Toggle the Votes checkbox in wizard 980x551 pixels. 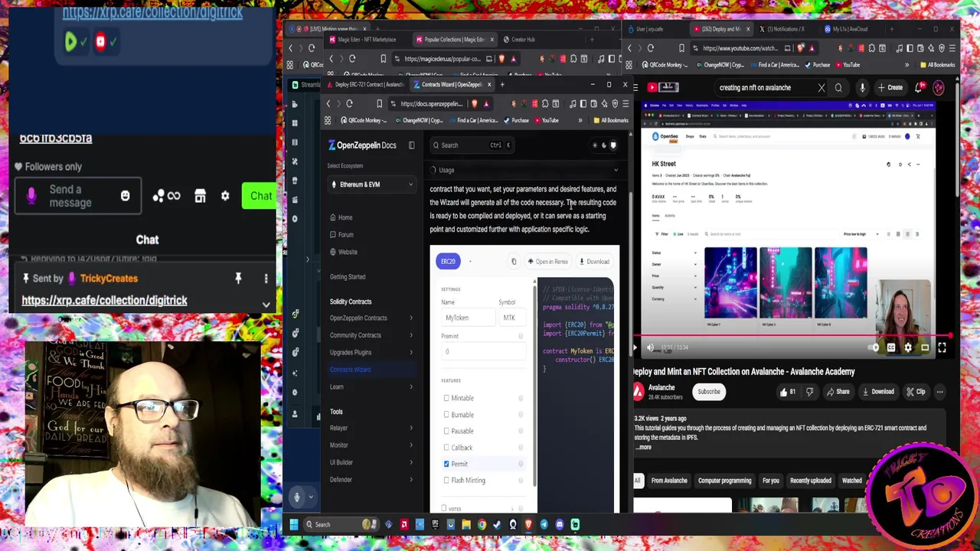tap(444, 509)
